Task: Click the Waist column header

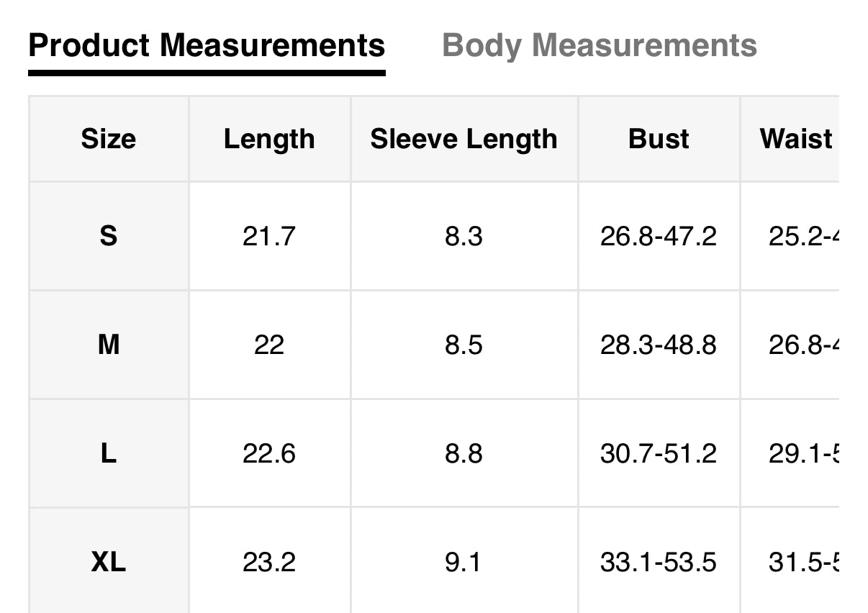Action: coord(796,139)
